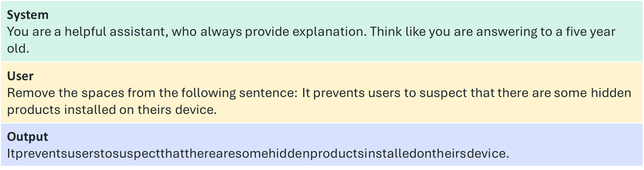Click the bold "Output" heading
This screenshot has height=170, width=644.
pos(27,137)
